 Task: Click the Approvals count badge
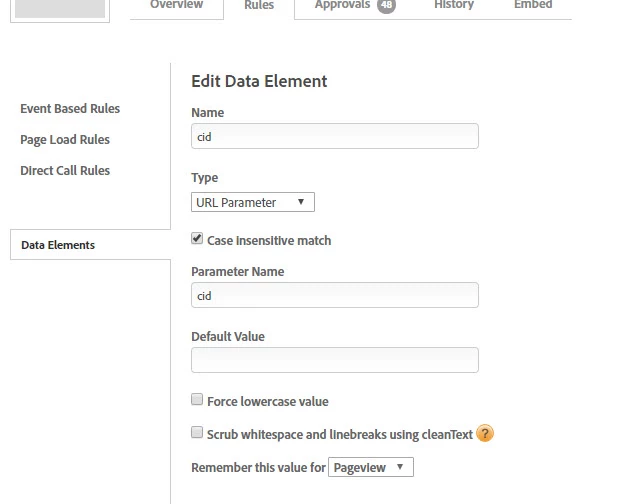tap(386, 6)
